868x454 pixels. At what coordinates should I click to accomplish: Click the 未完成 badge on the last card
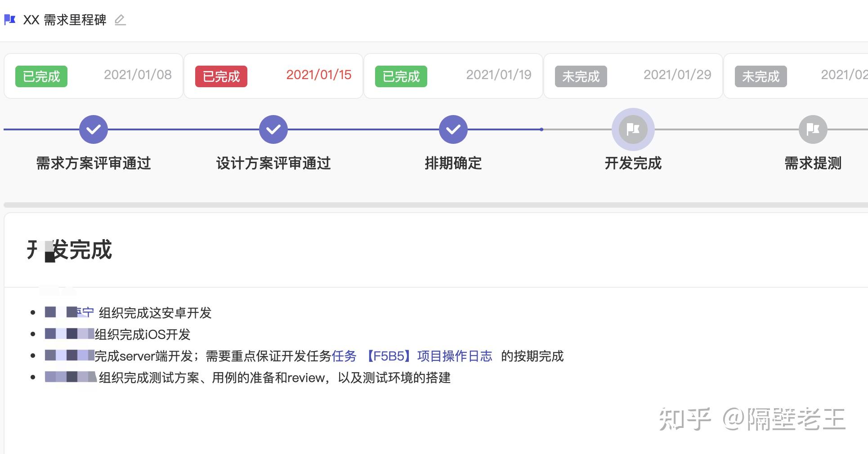tap(761, 76)
